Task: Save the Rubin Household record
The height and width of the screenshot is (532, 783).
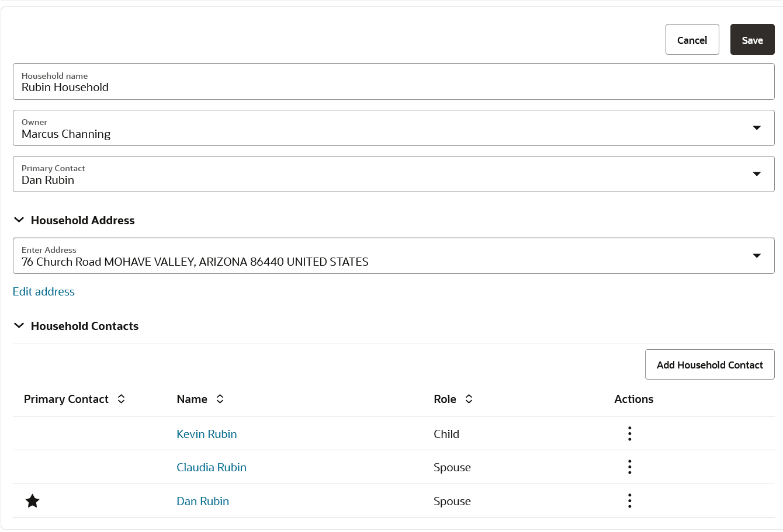Action: [x=752, y=39]
